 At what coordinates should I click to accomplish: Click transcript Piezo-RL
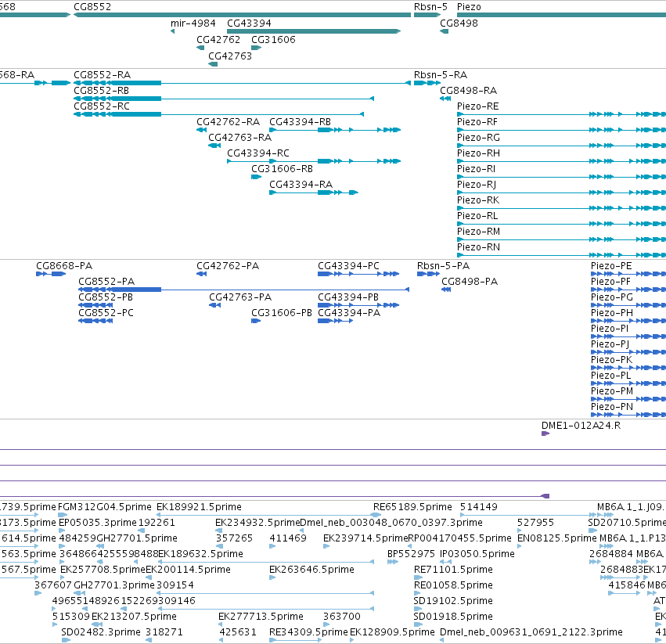pos(477,216)
